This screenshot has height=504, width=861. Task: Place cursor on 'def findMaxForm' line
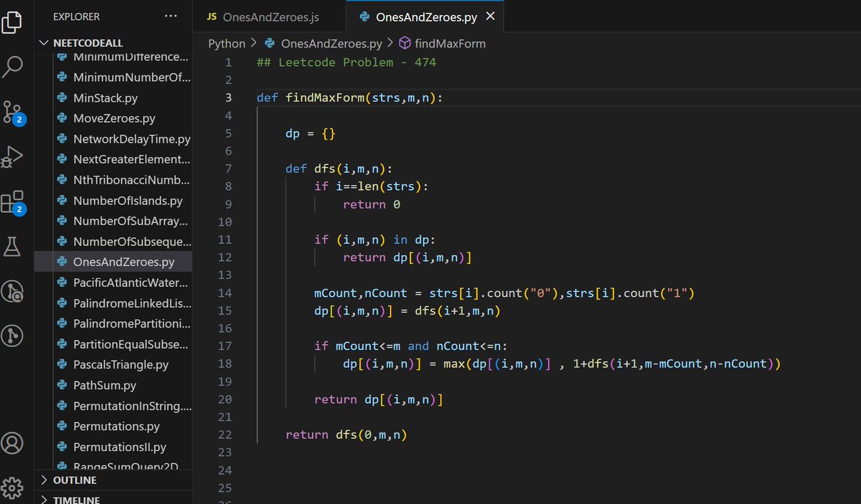349,98
